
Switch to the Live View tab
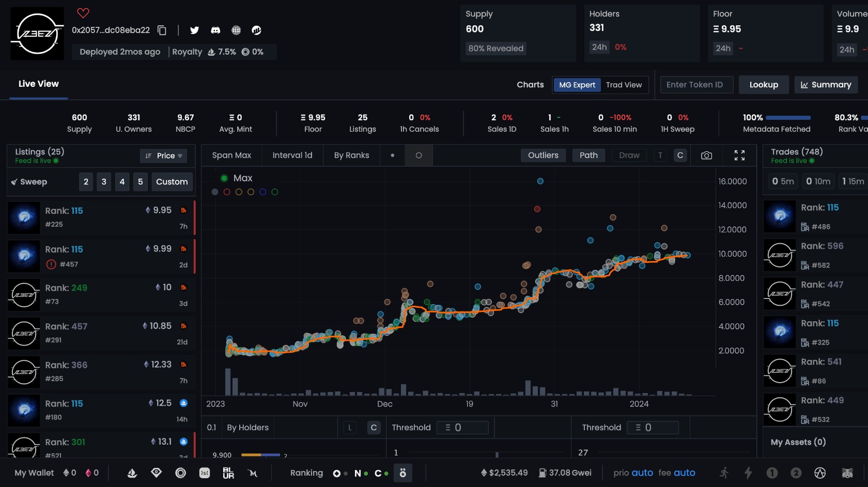coord(39,84)
